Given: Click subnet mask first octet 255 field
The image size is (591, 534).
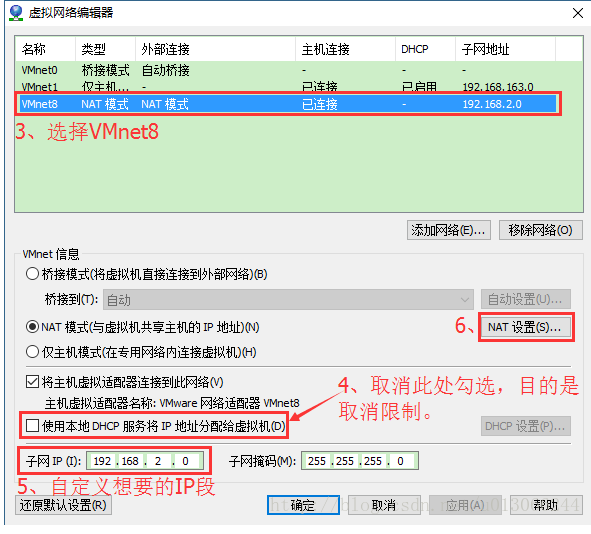Looking at the screenshot, I should tap(317, 461).
